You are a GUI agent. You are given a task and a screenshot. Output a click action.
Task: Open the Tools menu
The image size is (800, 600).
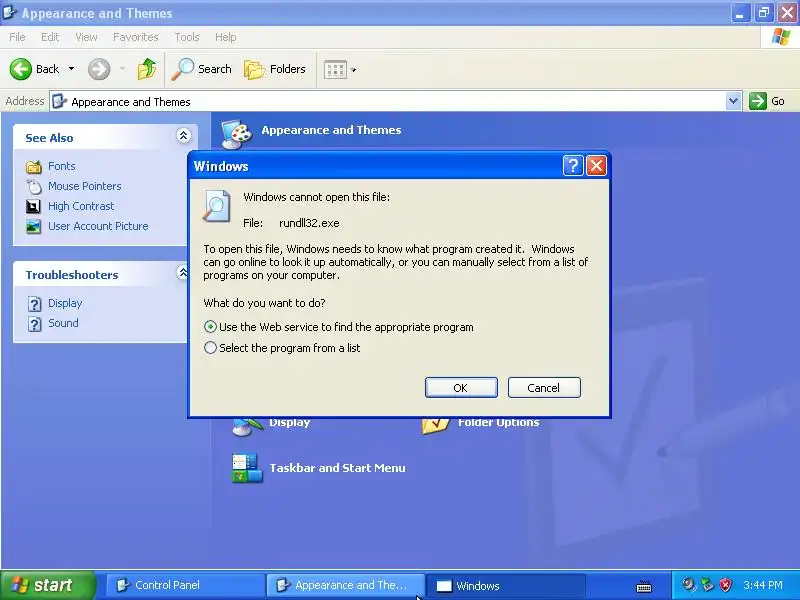pos(187,37)
